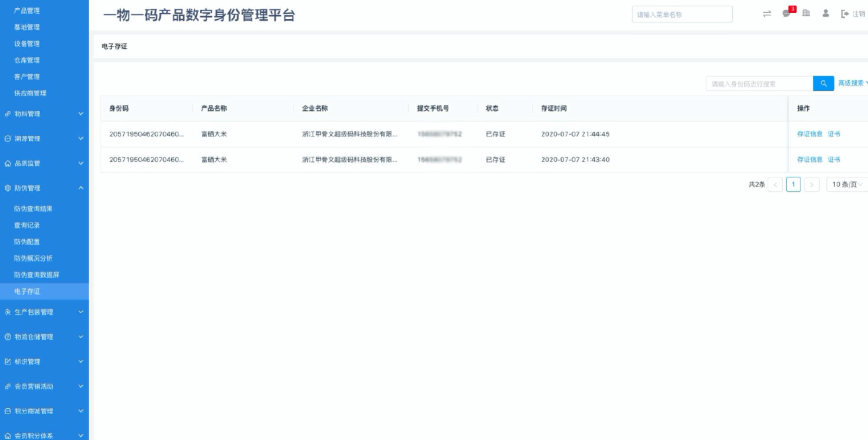Open the 10 条/页 page size dropdown

[847, 184]
